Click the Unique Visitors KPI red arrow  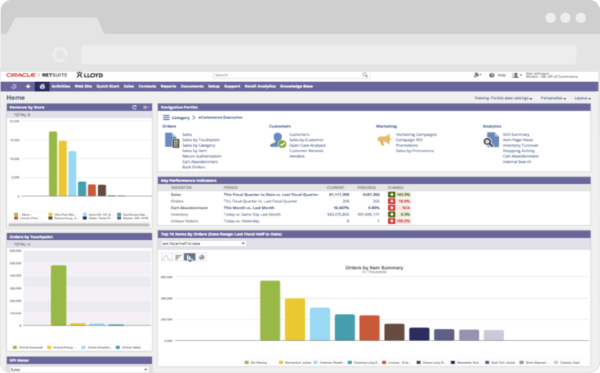click(391, 221)
